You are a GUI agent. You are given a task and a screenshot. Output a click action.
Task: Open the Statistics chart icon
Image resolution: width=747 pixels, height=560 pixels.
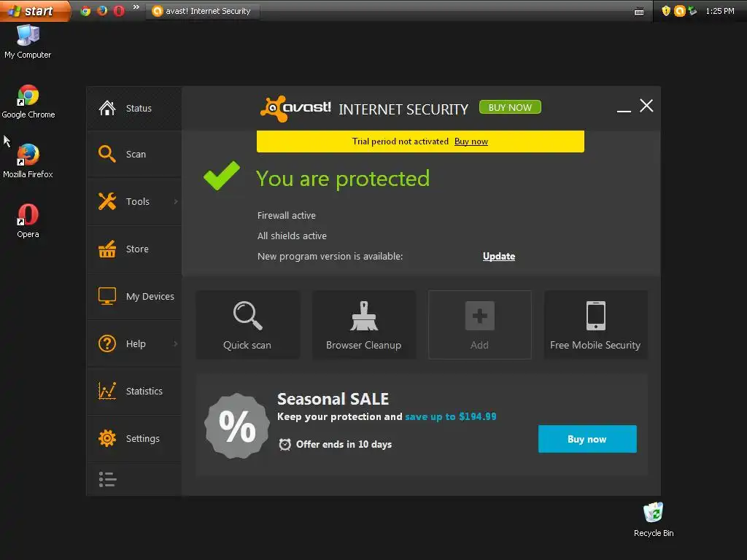[x=107, y=391]
